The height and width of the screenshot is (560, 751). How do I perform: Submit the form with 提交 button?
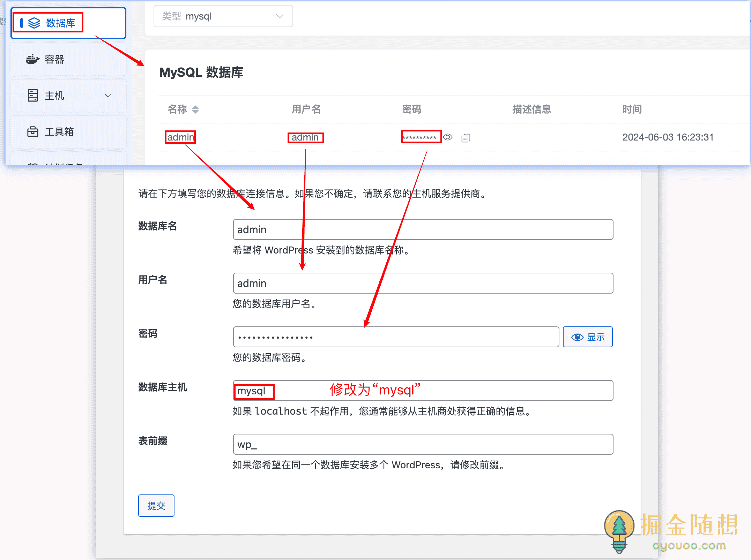point(156,506)
